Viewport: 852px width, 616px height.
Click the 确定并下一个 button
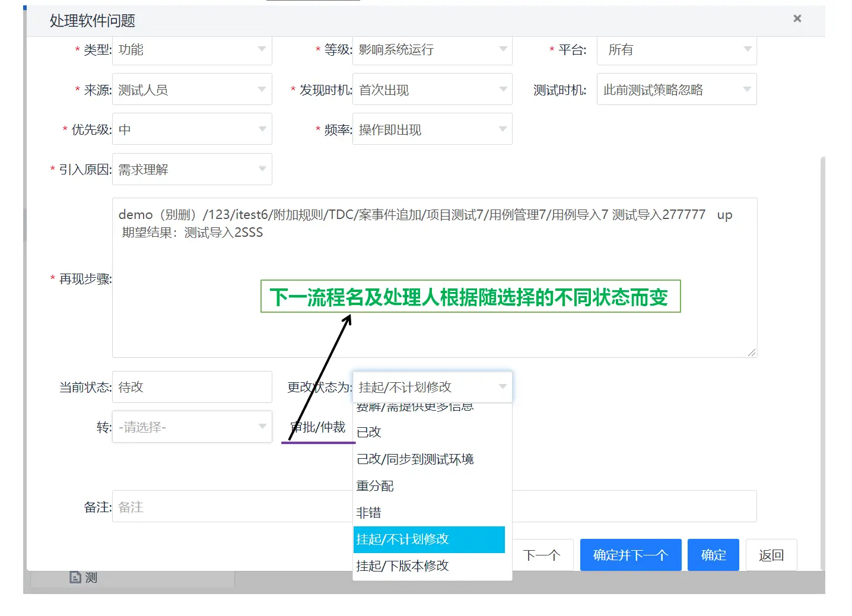631,555
